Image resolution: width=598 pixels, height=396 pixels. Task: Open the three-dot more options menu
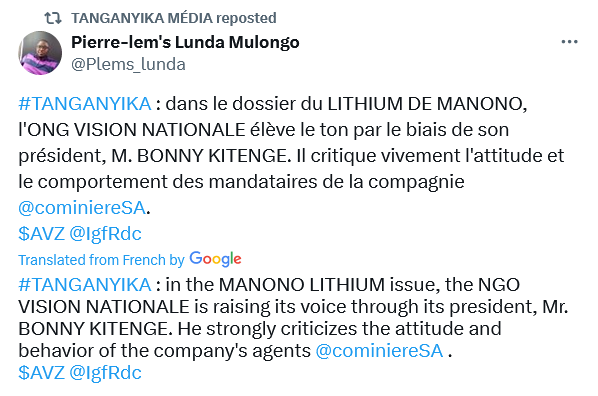coord(569,42)
